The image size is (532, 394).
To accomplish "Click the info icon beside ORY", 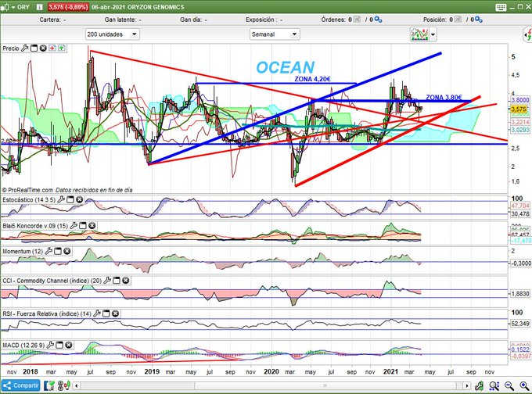I will pyautogui.click(x=40, y=7).
